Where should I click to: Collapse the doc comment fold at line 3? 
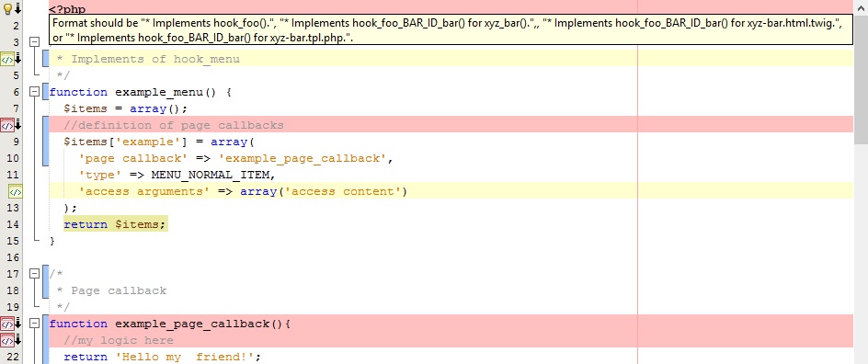click(x=34, y=42)
